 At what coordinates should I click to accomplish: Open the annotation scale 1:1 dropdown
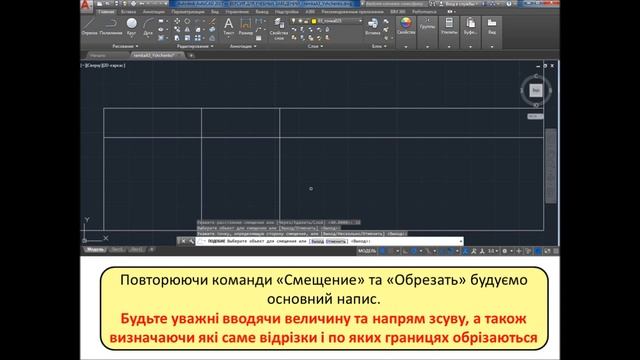492,251
